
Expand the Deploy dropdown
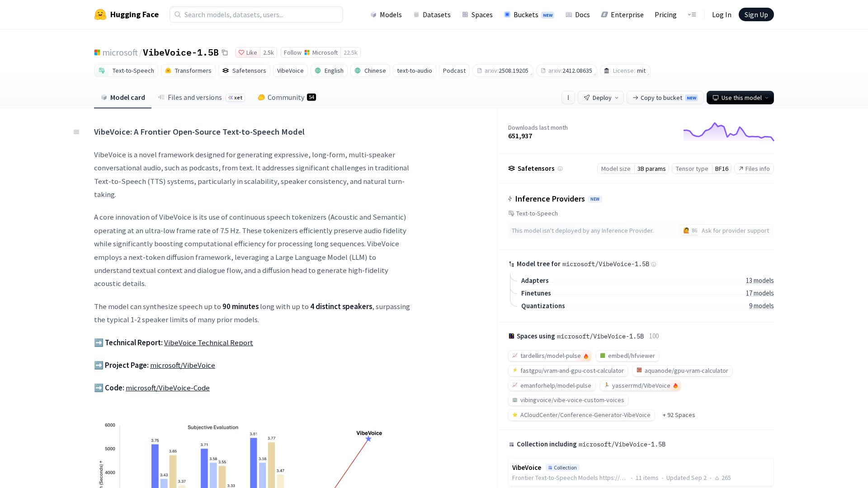601,98
